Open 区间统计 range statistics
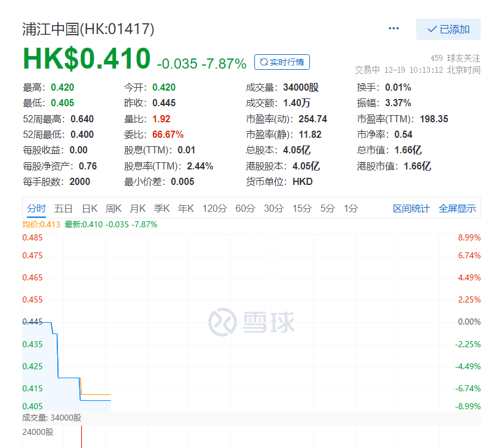 coord(411,208)
